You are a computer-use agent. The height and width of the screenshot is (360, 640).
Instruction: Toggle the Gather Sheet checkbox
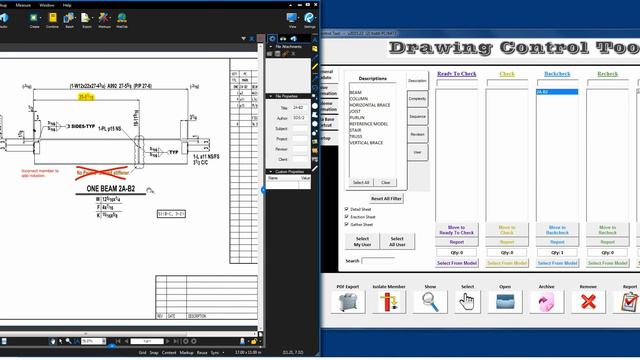click(347, 224)
